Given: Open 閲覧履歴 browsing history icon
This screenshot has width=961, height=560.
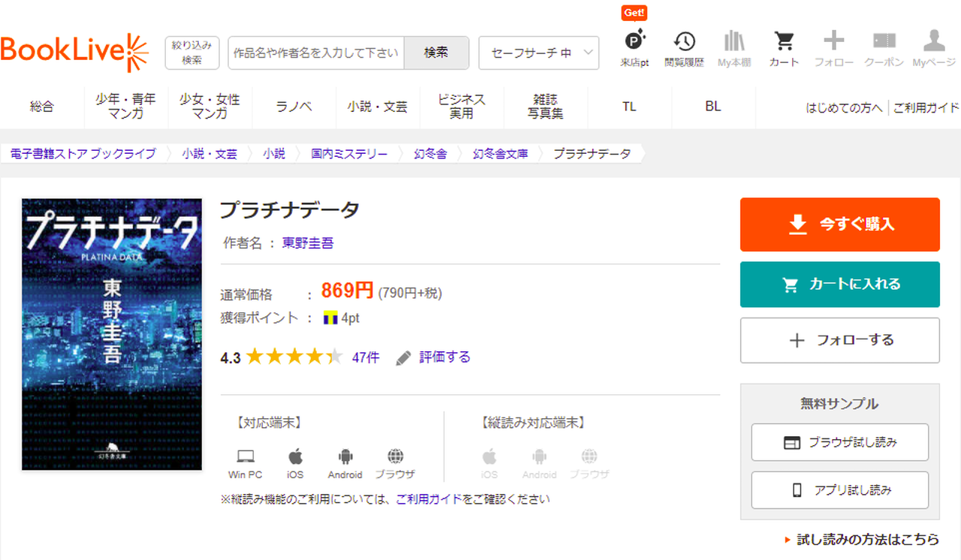Looking at the screenshot, I should click(684, 42).
